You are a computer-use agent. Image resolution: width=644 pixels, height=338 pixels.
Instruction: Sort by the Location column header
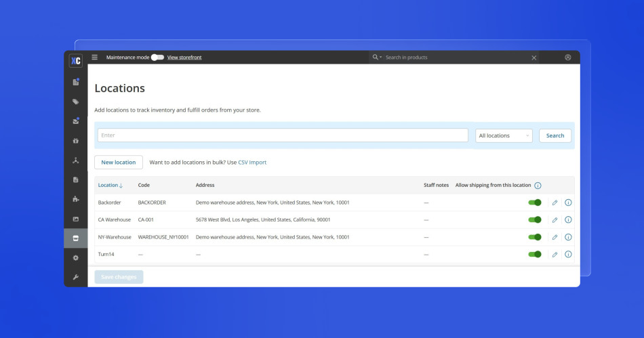pos(110,185)
